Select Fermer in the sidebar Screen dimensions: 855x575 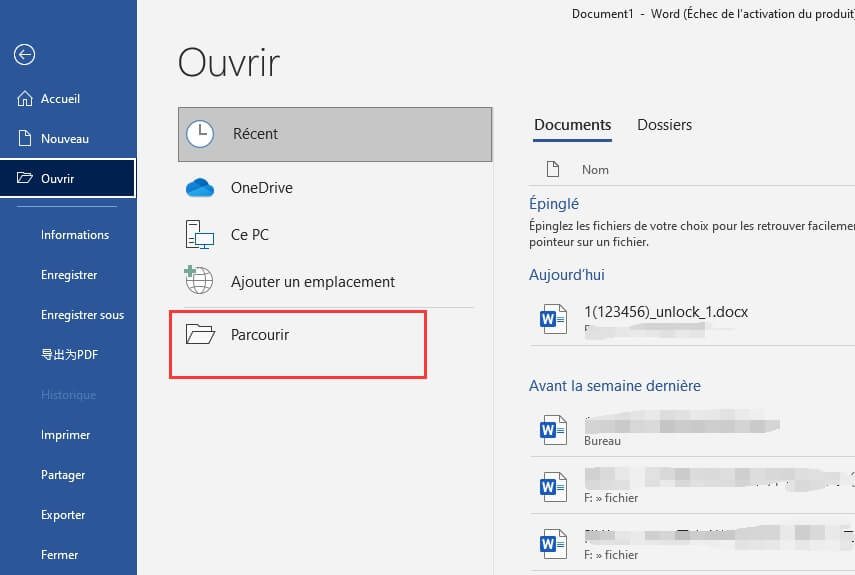(59, 555)
